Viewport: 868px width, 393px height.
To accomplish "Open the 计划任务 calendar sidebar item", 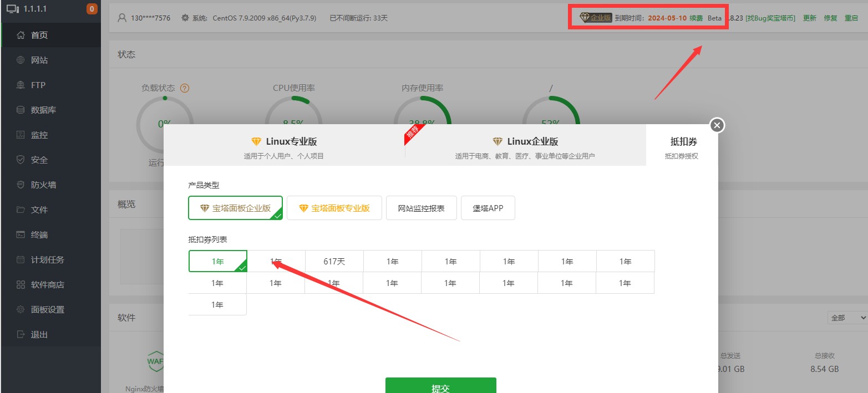I will coord(50,259).
